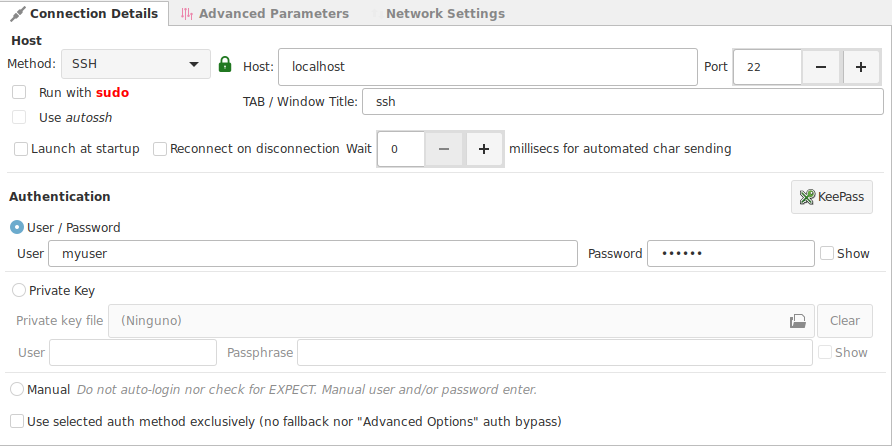Click the folder browse icon in Private key file

798,321
